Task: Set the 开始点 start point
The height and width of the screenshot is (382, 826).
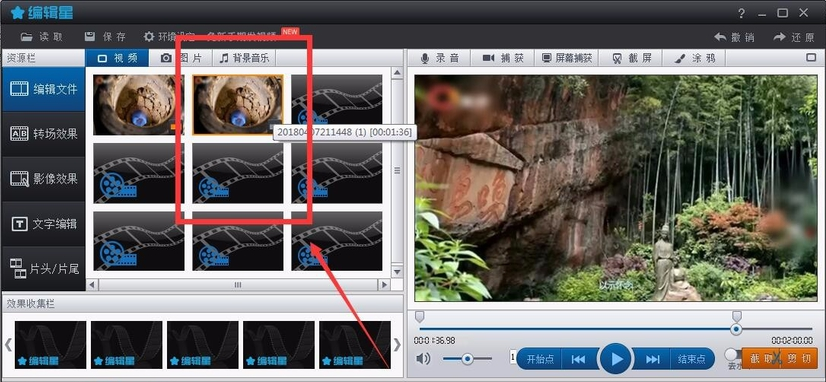Action: pyautogui.click(x=540, y=359)
